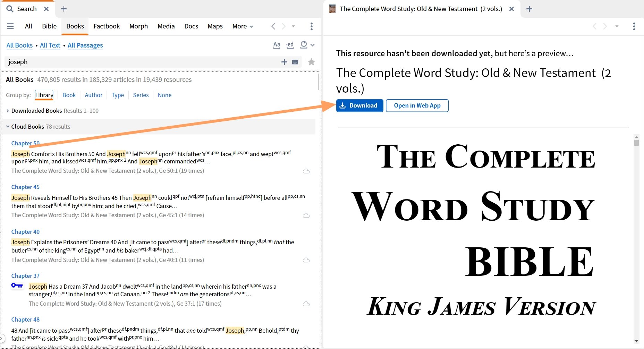Select the Books search tab

pos(75,26)
